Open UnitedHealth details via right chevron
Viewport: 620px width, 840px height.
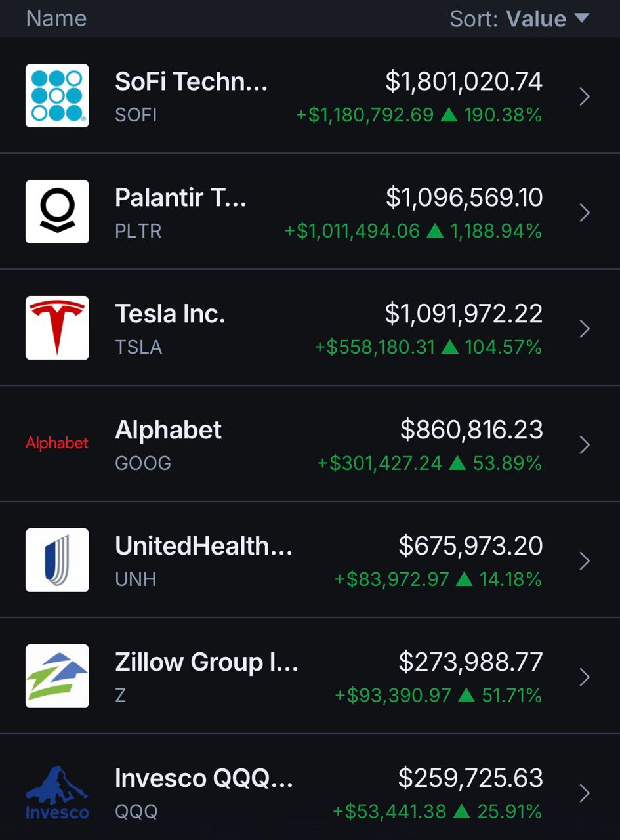pos(585,561)
